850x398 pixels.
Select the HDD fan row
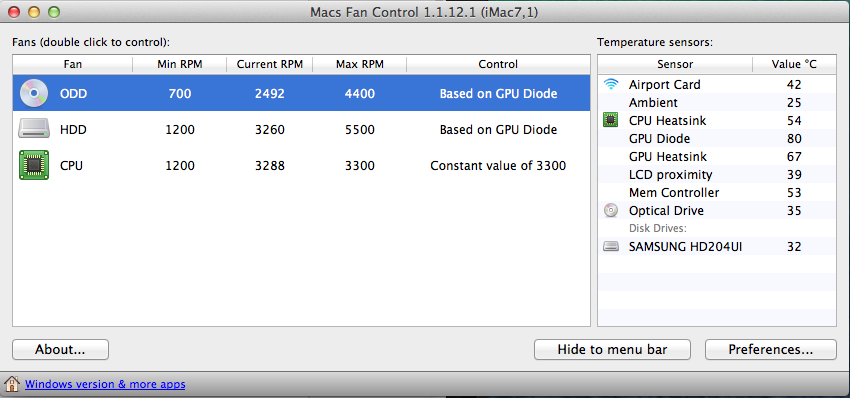(301, 130)
